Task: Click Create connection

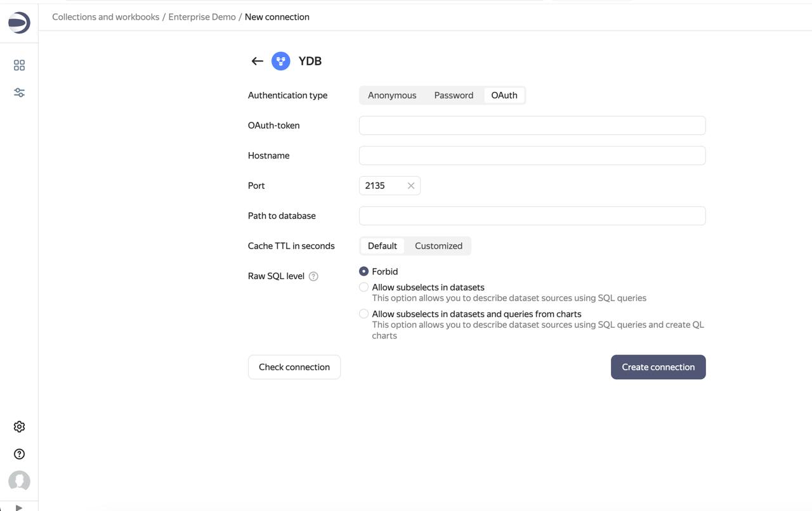Action: [658, 366]
